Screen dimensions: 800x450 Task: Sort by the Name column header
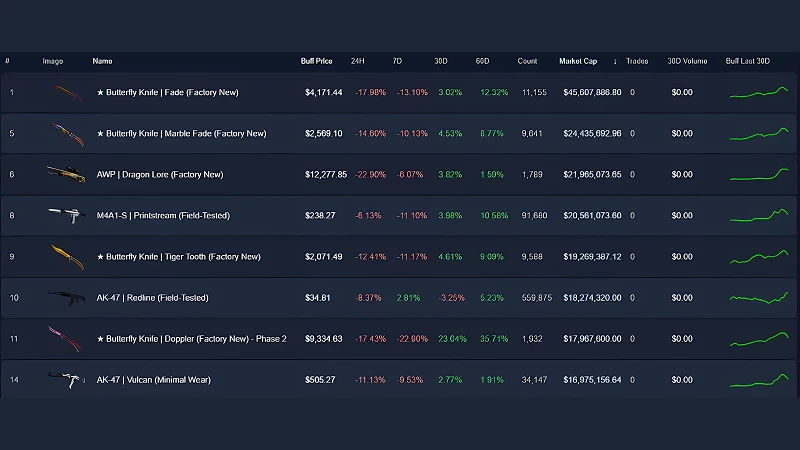(102, 61)
